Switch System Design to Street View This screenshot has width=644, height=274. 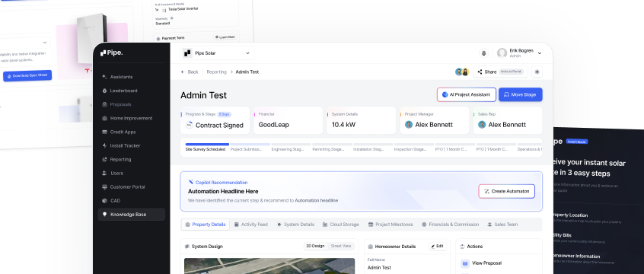coord(341,246)
